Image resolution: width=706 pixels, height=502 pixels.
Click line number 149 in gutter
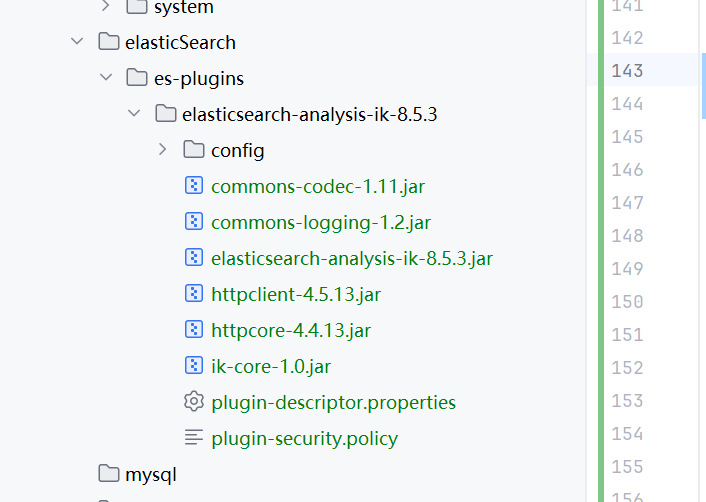click(627, 269)
